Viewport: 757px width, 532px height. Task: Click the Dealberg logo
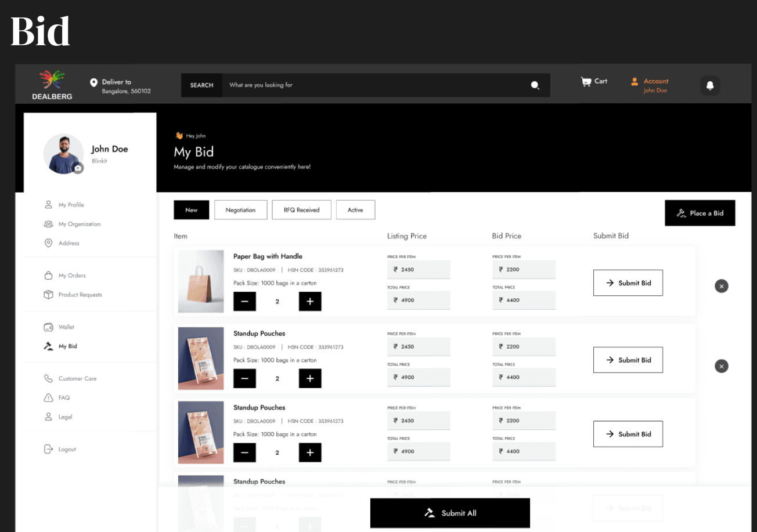coord(52,85)
